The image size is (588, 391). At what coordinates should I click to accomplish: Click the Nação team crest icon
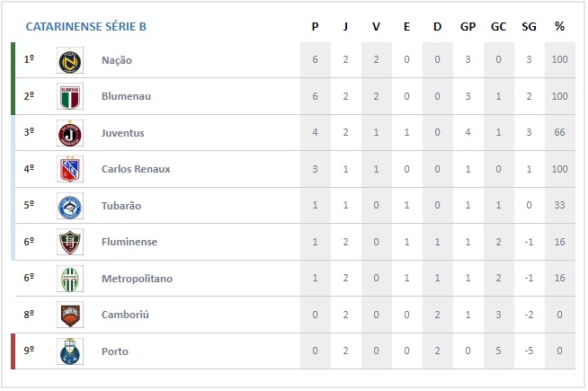click(x=70, y=60)
